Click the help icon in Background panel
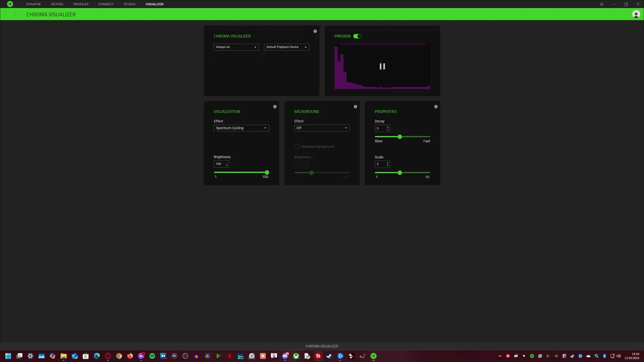Viewport: 644px width, 362px height. coord(356,107)
